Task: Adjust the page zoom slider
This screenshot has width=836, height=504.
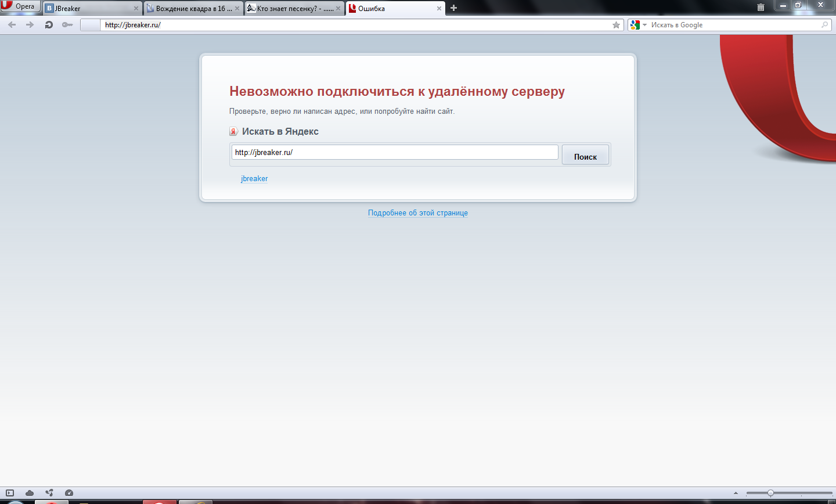Action: [790, 493]
